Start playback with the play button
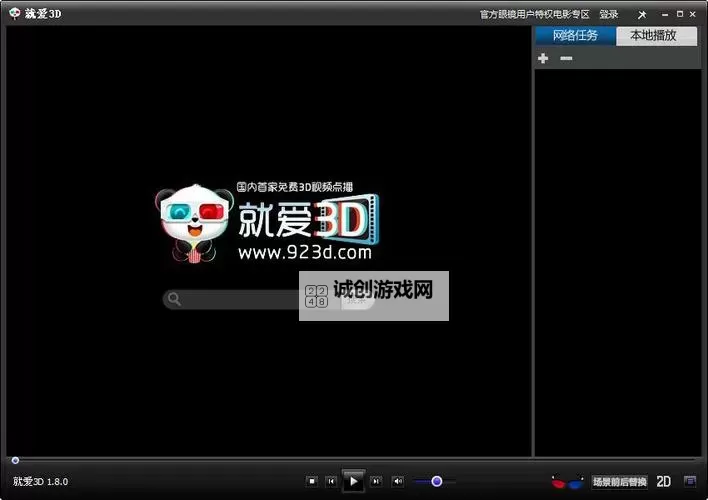This screenshot has width=708, height=500. (x=354, y=481)
